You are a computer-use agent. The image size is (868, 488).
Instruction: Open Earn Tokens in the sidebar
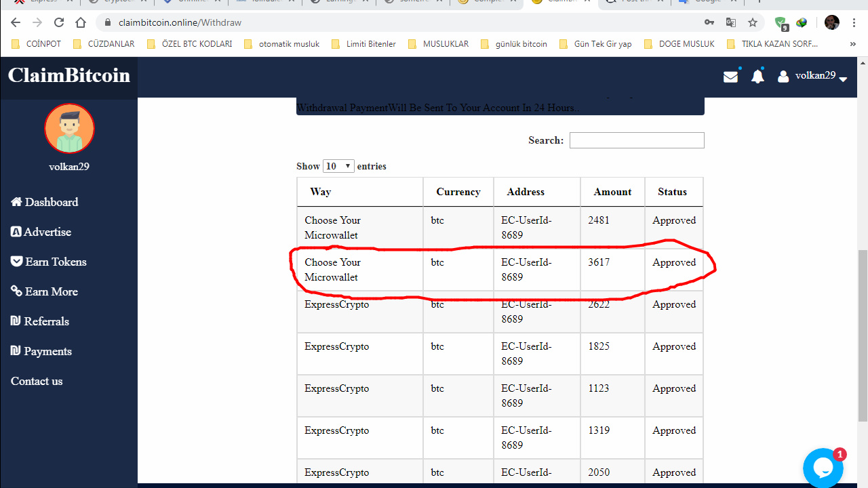tap(49, 262)
